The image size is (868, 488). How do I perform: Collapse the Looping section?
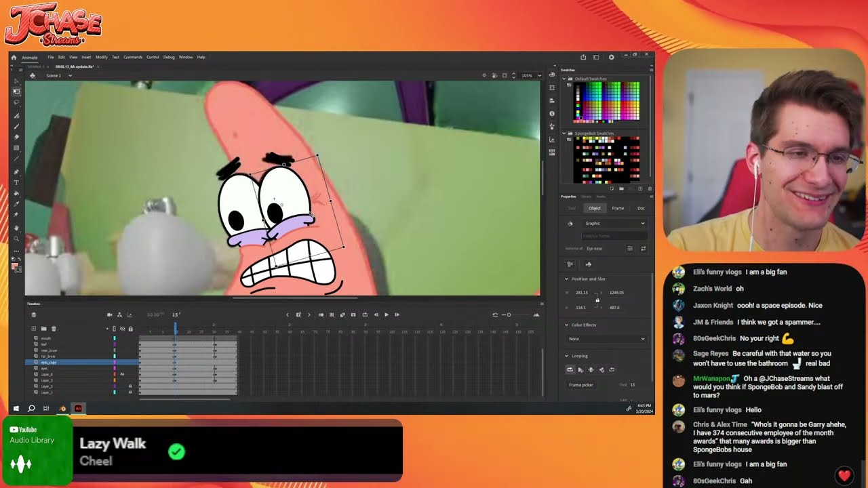(x=567, y=356)
